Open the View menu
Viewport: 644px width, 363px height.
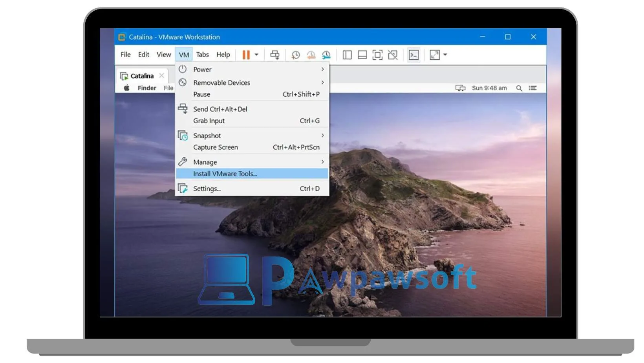coord(164,55)
